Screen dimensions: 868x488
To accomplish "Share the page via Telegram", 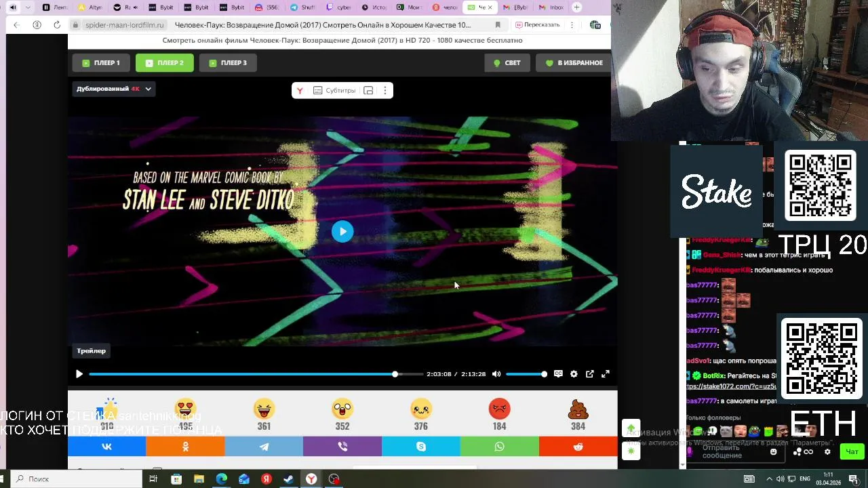I will pos(264,447).
